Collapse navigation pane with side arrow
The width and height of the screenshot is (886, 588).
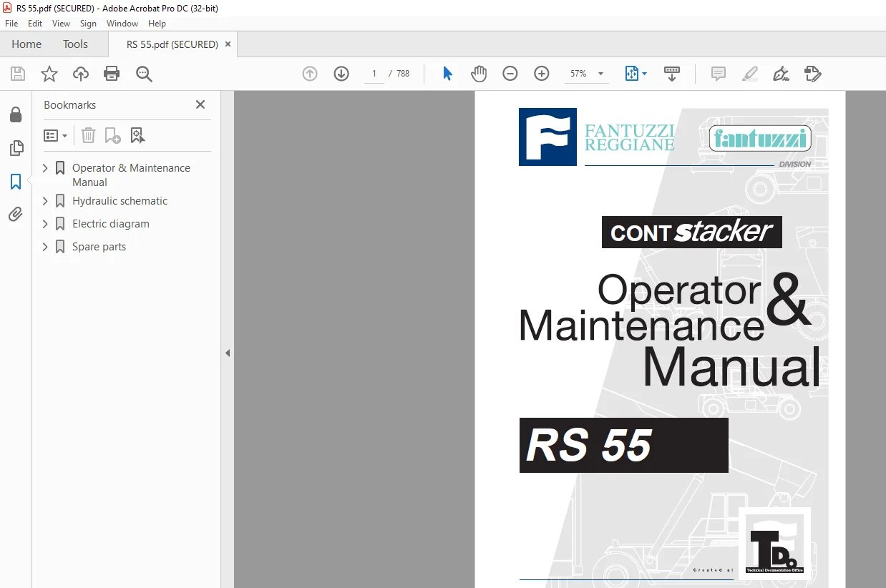pyautogui.click(x=228, y=353)
